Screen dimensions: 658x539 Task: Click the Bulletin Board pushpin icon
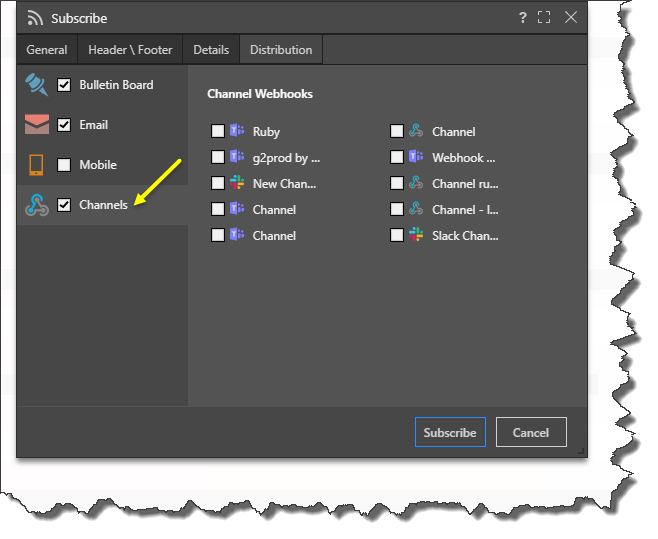point(37,85)
